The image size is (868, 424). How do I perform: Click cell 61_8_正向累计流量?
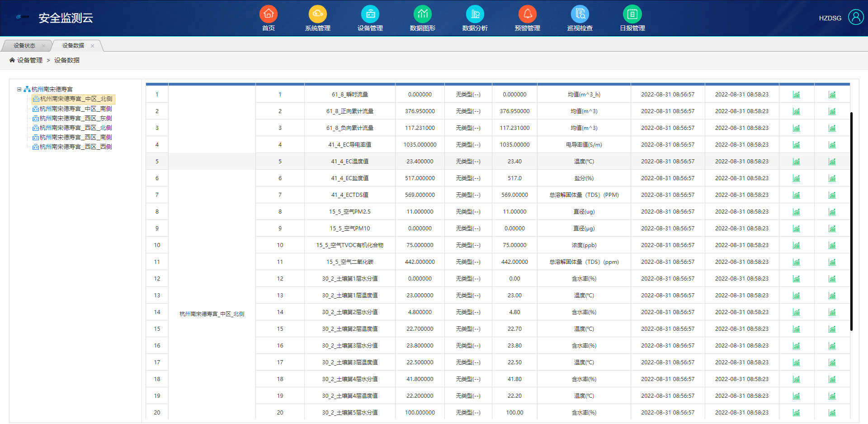coord(350,111)
